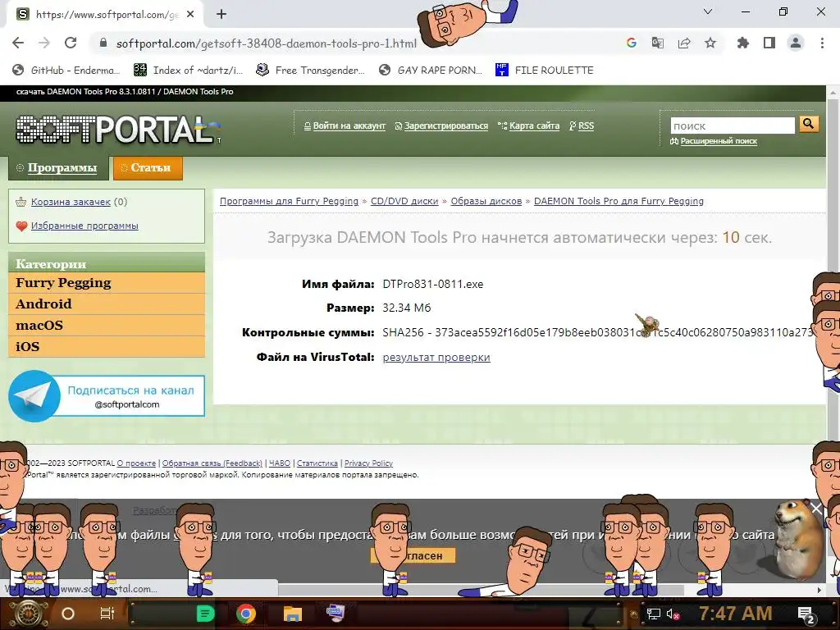Open Task View icon on taskbar
The image size is (840, 630).
point(107,614)
